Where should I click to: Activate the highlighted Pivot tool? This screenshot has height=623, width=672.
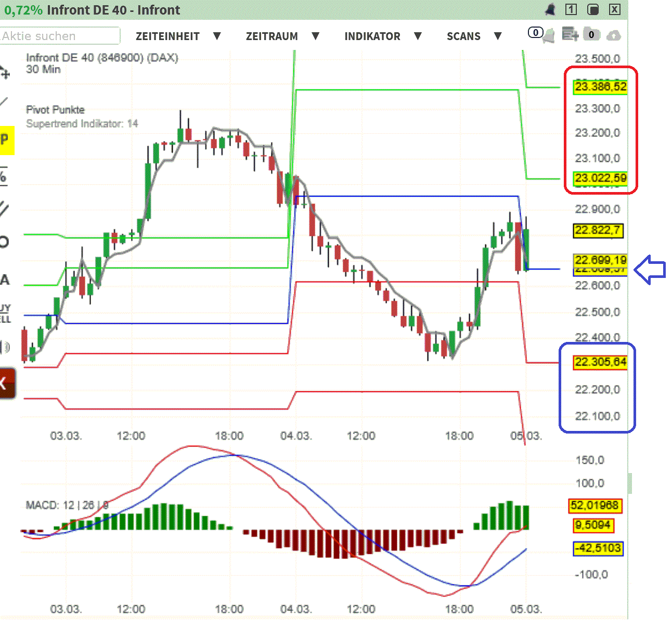(x=5, y=139)
